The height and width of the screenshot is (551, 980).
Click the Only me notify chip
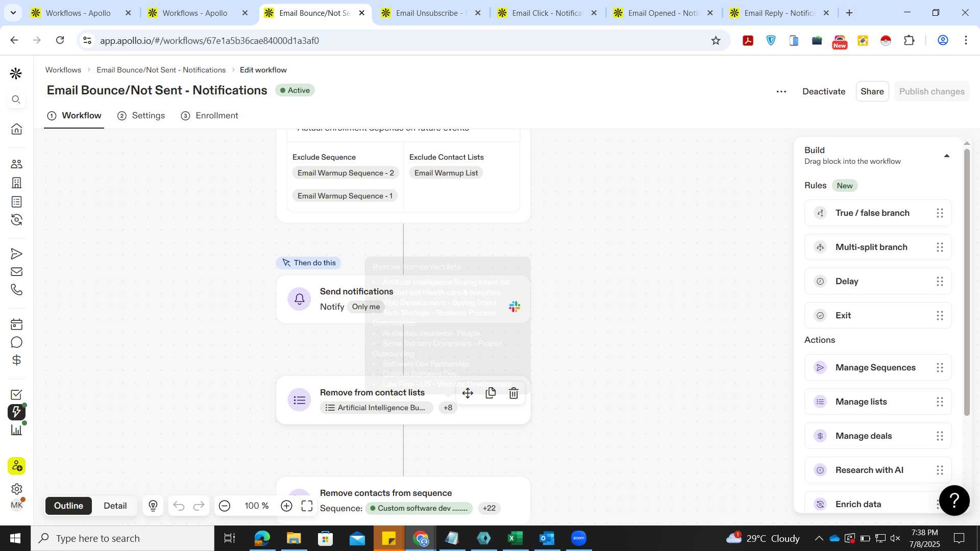(366, 307)
